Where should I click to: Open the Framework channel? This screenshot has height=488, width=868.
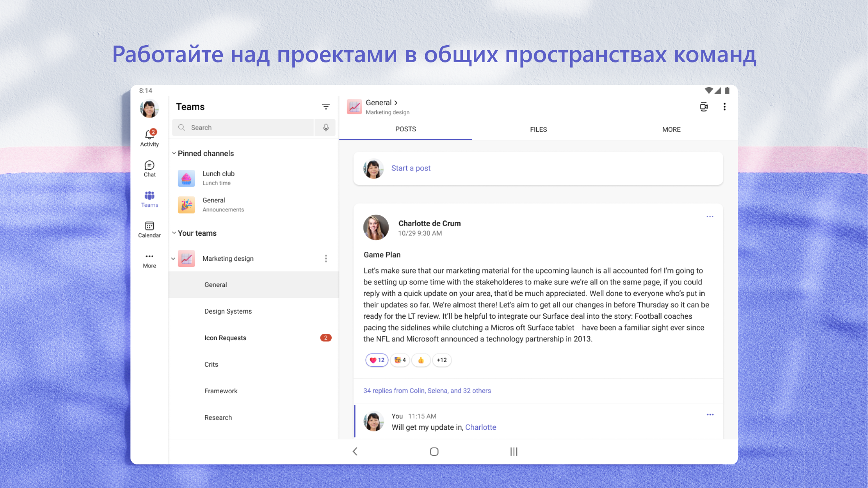254,391
